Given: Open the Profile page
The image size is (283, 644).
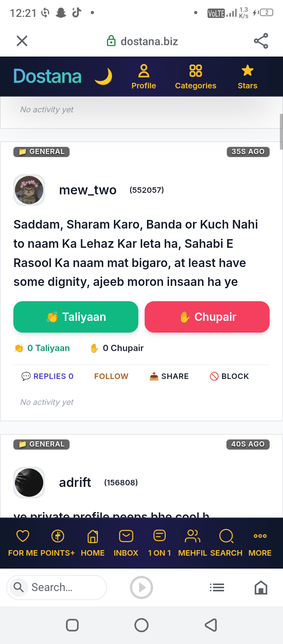Looking at the screenshot, I should (x=144, y=77).
